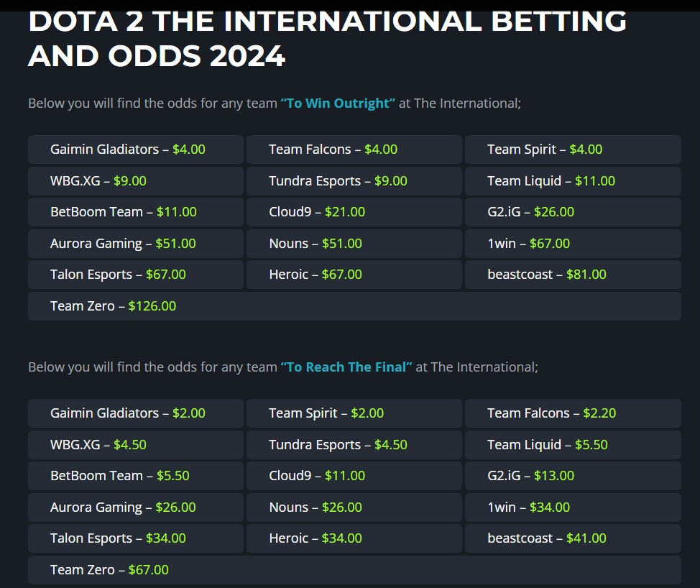The width and height of the screenshot is (700, 588).
Task: Select Team Liquid at $5.50 odds
Action: [547, 445]
